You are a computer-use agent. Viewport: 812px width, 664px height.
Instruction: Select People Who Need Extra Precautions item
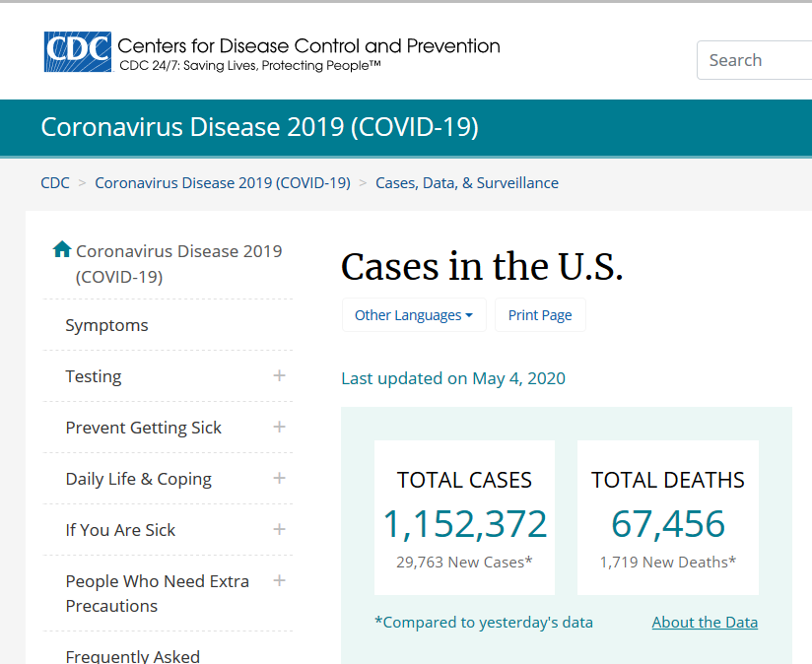click(158, 593)
